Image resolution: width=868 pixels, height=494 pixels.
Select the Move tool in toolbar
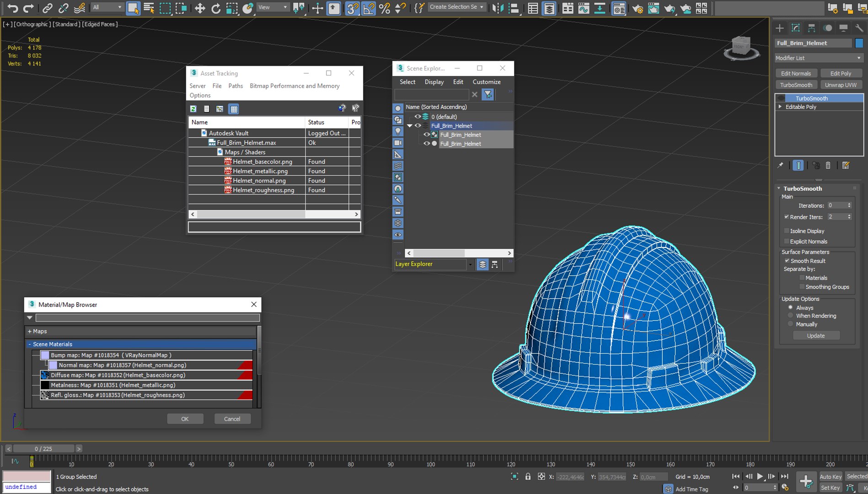pyautogui.click(x=200, y=8)
